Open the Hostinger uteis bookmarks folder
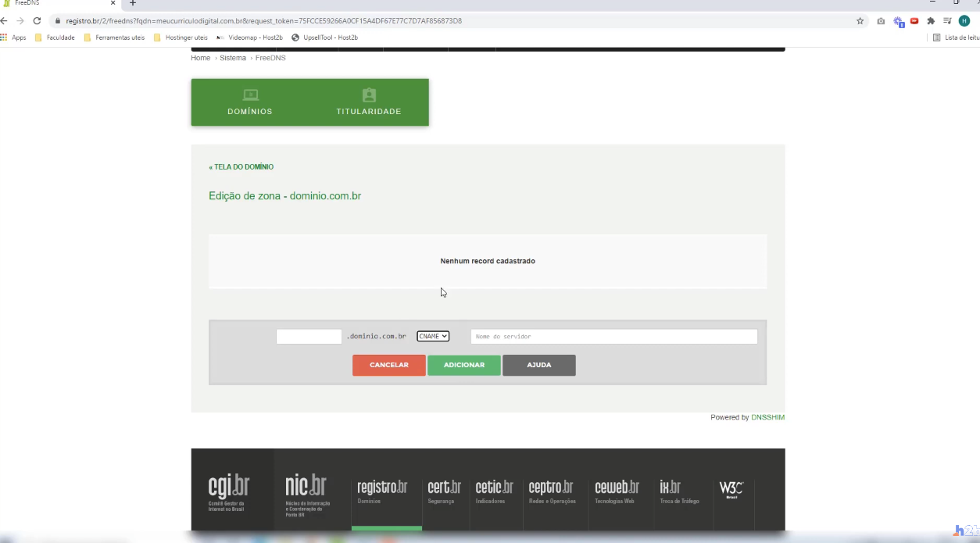 click(x=181, y=38)
